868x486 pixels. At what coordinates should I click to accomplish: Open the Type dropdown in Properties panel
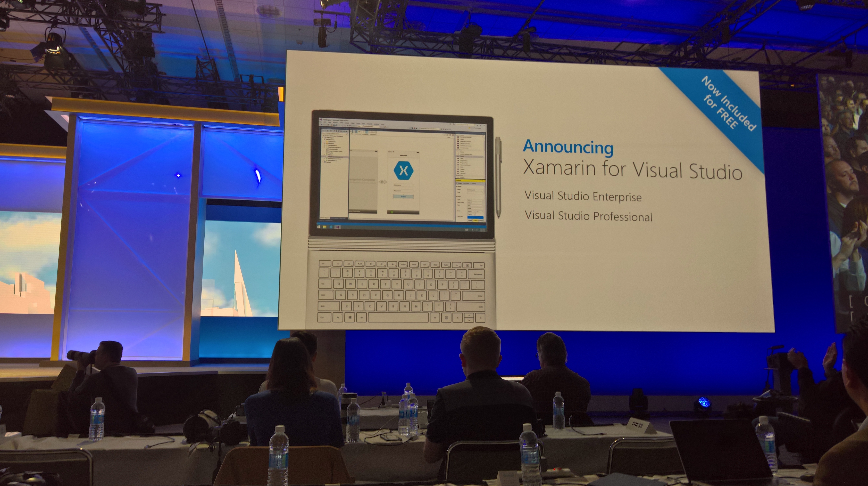pos(475,200)
